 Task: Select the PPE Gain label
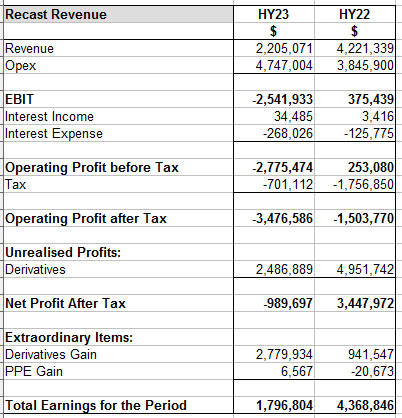coord(34,372)
